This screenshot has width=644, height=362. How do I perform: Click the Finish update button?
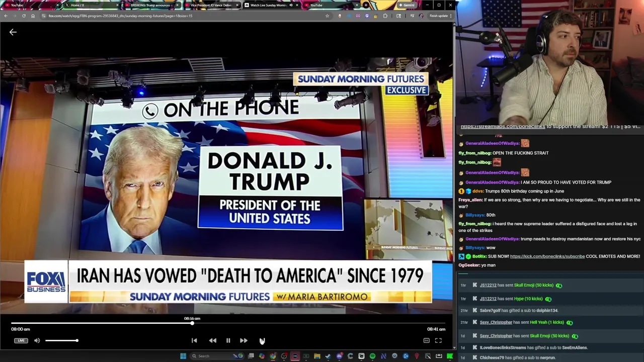click(441, 16)
